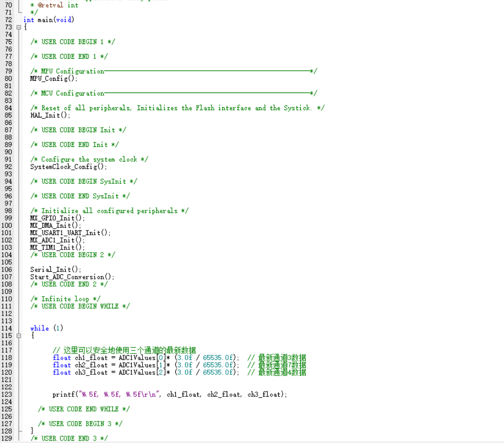504x443 pixels.
Task: Collapse the while loop fold box
Action: 18,336
